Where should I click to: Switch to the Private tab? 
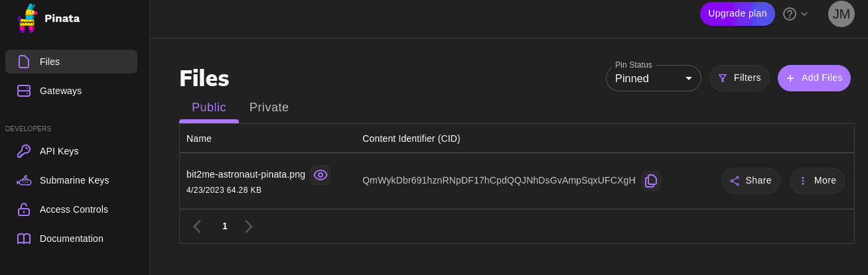pos(269,107)
